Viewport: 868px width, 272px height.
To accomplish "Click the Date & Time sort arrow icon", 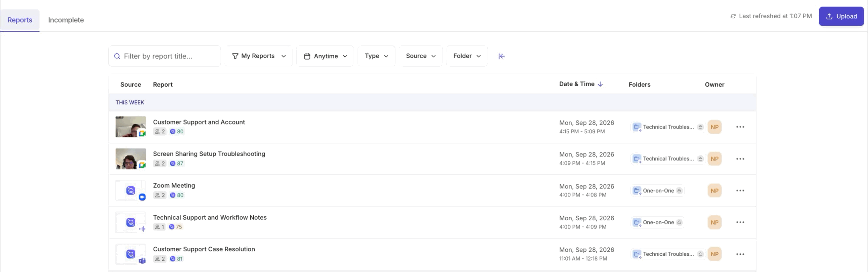I will coord(600,84).
